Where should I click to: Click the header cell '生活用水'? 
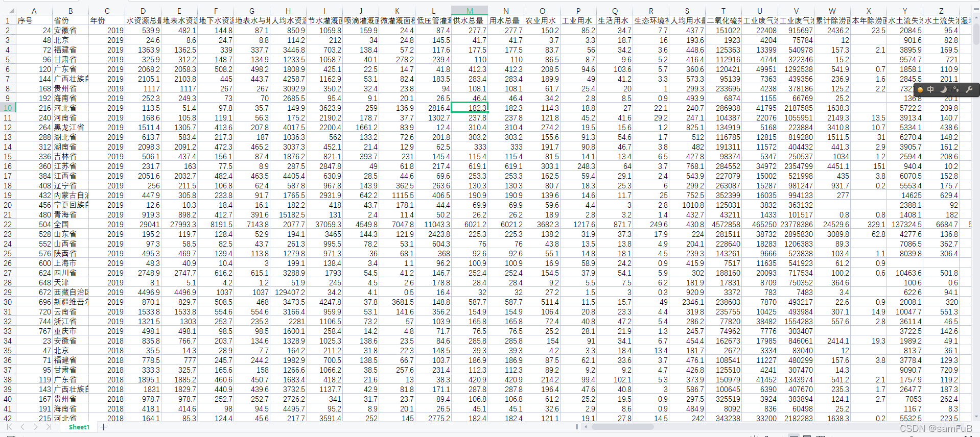pos(615,20)
